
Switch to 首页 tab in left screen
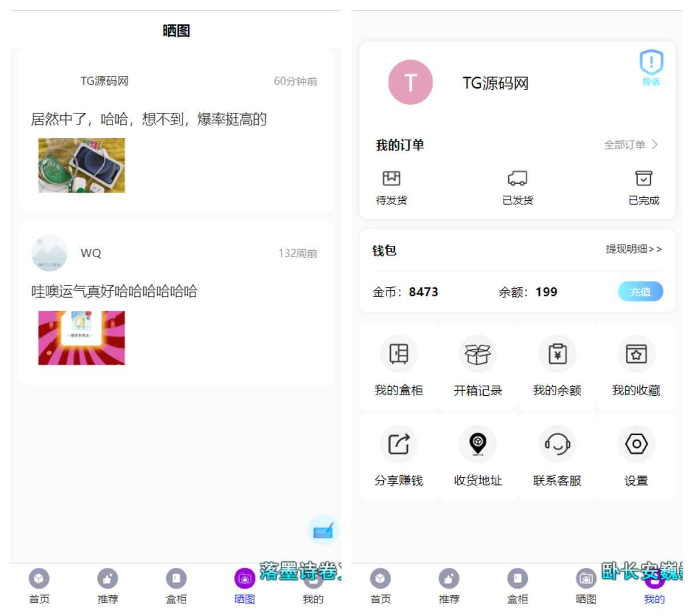(39, 586)
